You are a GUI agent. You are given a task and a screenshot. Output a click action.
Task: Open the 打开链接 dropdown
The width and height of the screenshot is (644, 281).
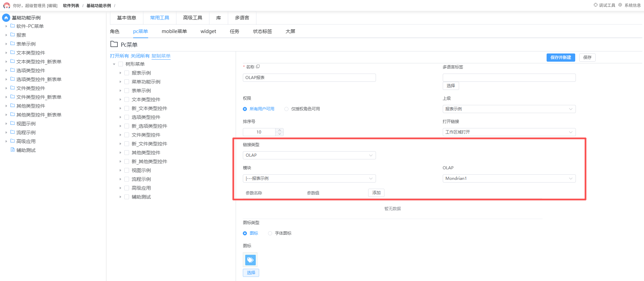point(509,132)
